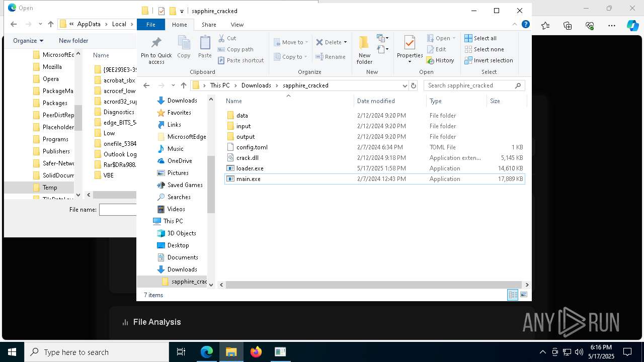Select the loader.exe file
Screen dimensions: 644x362
click(374, 168)
